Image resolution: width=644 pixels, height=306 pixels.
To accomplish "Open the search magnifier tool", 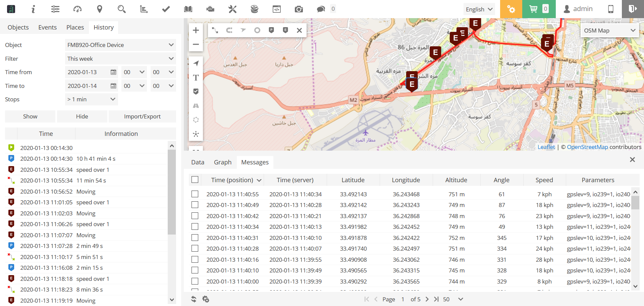I will click(122, 9).
